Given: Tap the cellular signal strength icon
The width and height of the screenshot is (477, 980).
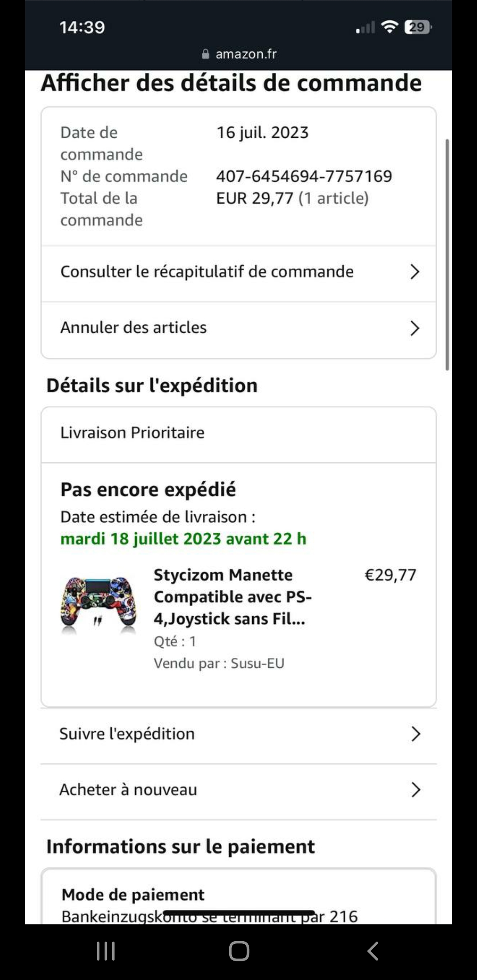Looking at the screenshot, I should coord(366,27).
